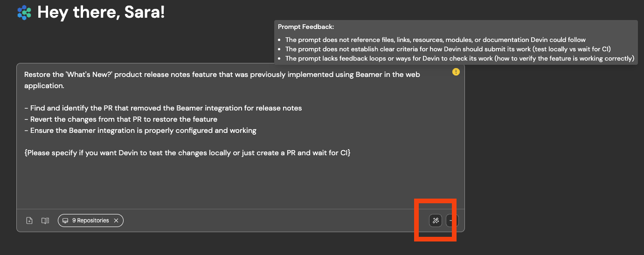Screen dimensions: 644x255
Task: Click the yellow prompt warning indicator
Action: point(456,72)
